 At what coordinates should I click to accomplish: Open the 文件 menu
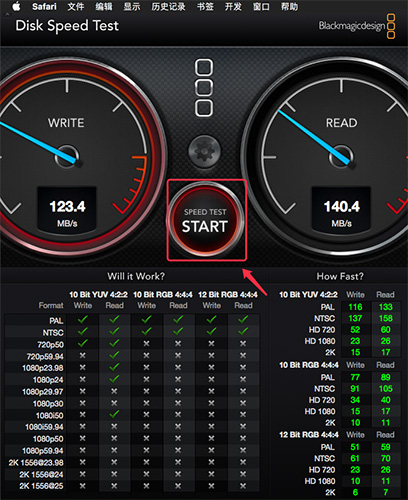(x=76, y=7)
